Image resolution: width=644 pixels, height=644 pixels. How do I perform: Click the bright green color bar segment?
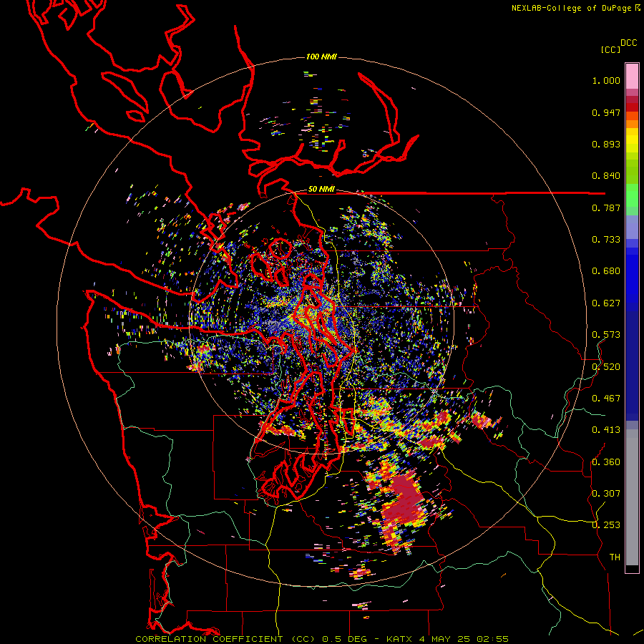click(x=632, y=195)
